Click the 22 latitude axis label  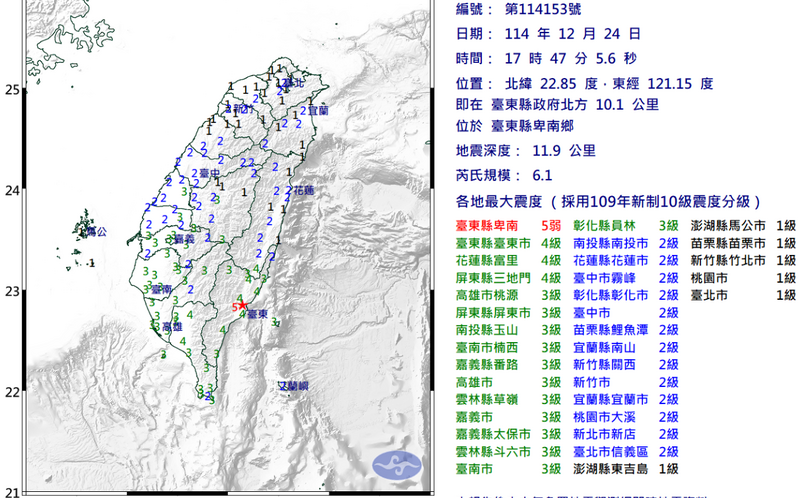click(11, 392)
